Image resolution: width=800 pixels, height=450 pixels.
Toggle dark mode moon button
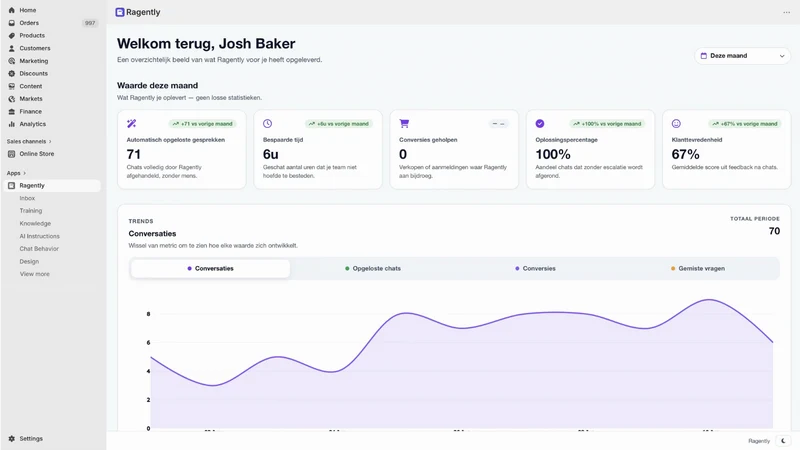click(x=783, y=441)
